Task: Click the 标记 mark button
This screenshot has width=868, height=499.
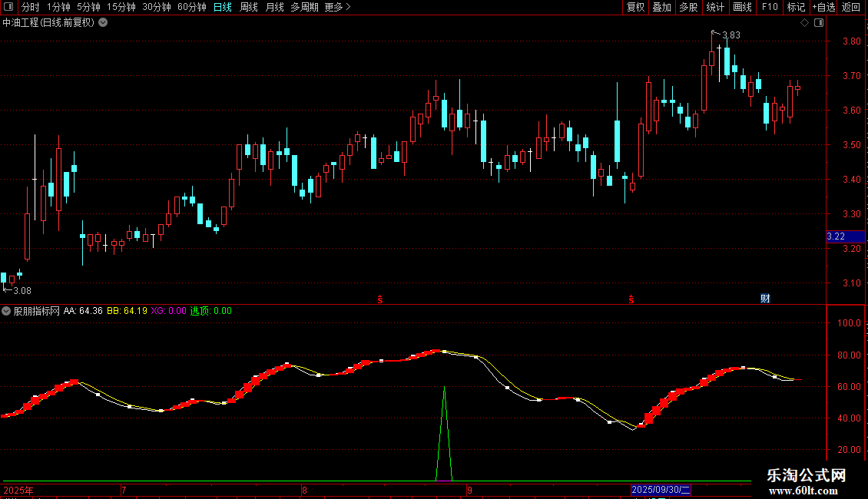Action: pos(796,7)
